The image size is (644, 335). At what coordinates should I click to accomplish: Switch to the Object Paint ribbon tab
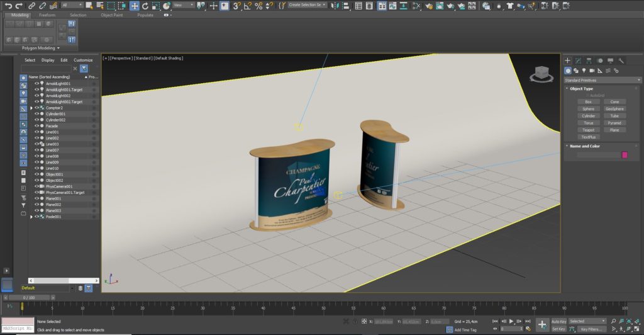[x=112, y=15]
